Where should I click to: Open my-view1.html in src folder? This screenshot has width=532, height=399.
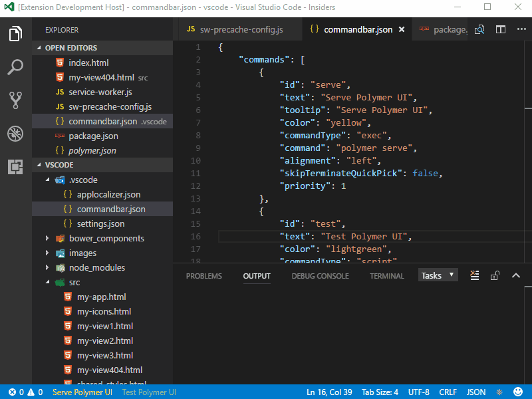[102, 326]
